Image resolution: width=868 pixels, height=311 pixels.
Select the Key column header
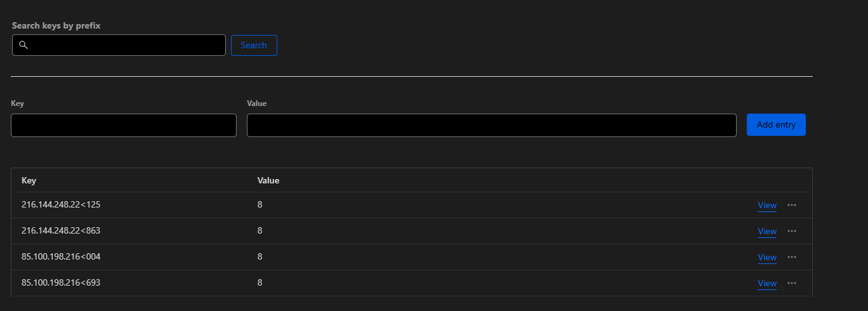(x=29, y=180)
